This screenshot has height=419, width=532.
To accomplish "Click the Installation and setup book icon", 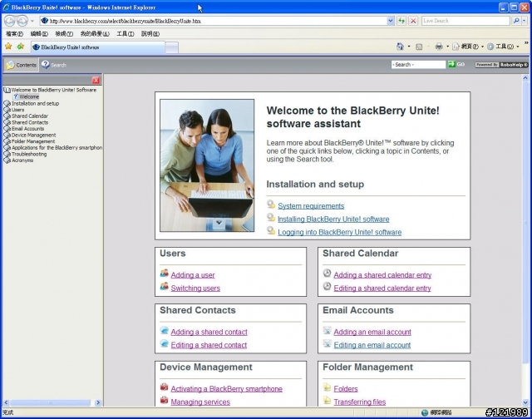I will 7,103.
